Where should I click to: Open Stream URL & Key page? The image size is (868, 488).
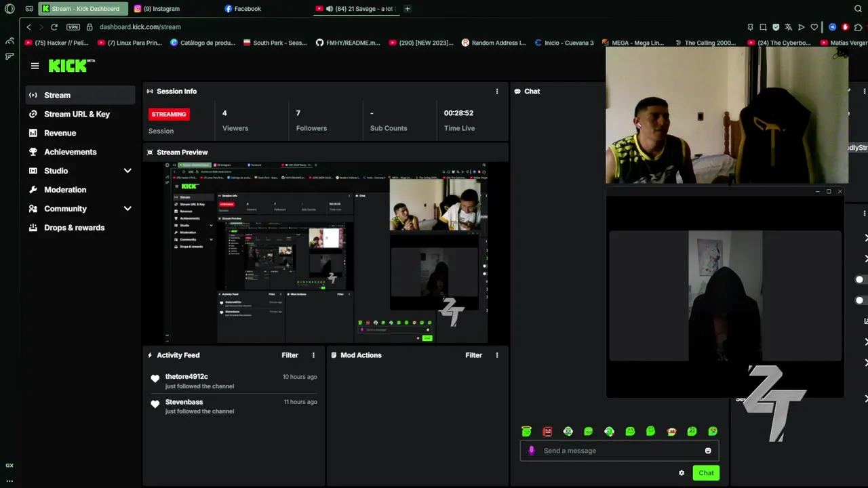80,114
